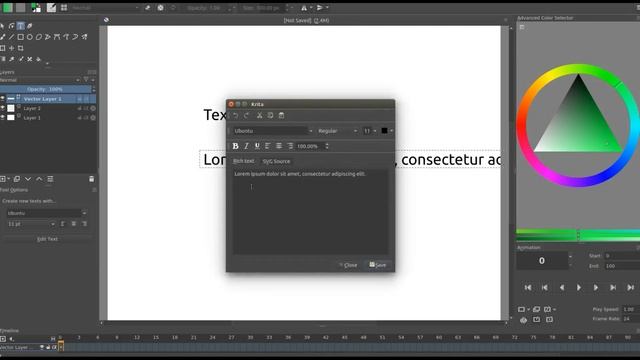Toggle Italic formatting in text editor
Screen dimensions: 640x360
coord(246,146)
